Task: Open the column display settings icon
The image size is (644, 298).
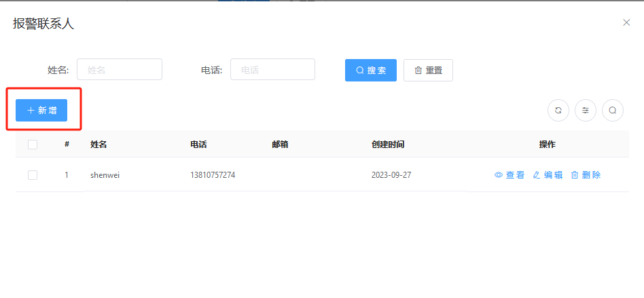Action: 585,110
